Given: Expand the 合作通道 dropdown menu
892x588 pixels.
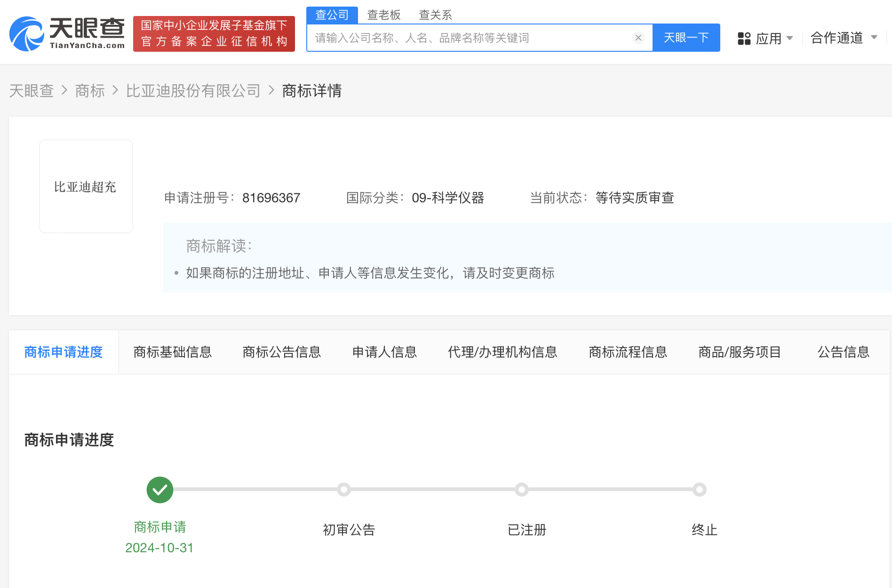Looking at the screenshot, I should coord(844,38).
